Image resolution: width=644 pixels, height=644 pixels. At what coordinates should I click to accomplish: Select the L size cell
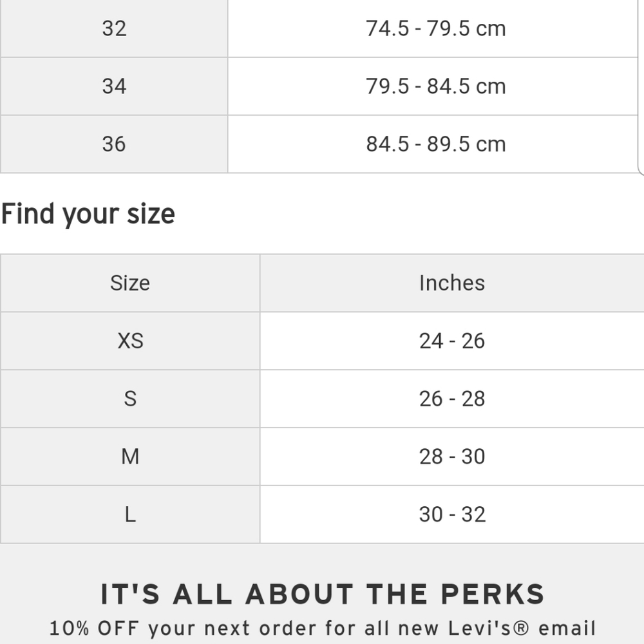coord(130,514)
